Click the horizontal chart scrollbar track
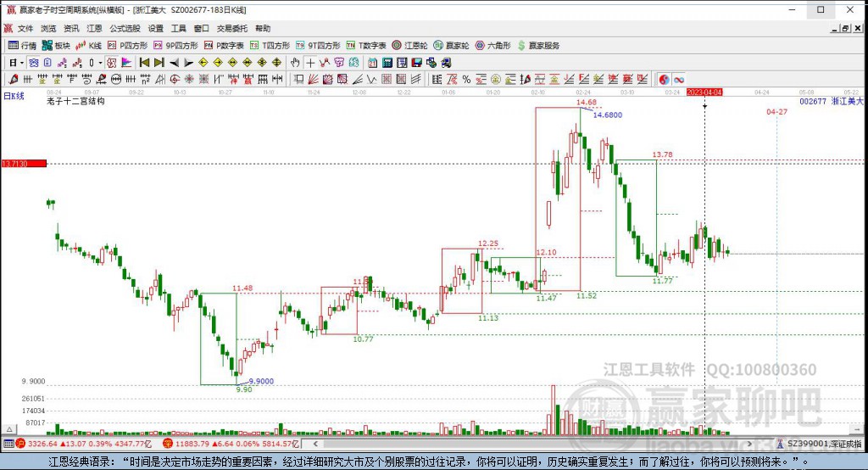This screenshot has height=470, width=868. point(531,444)
